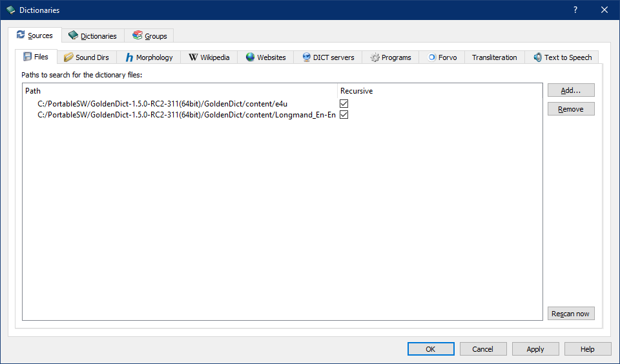Click the GoldenDict title bar book icon
This screenshot has width=620, height=364.
click(11, 10)
